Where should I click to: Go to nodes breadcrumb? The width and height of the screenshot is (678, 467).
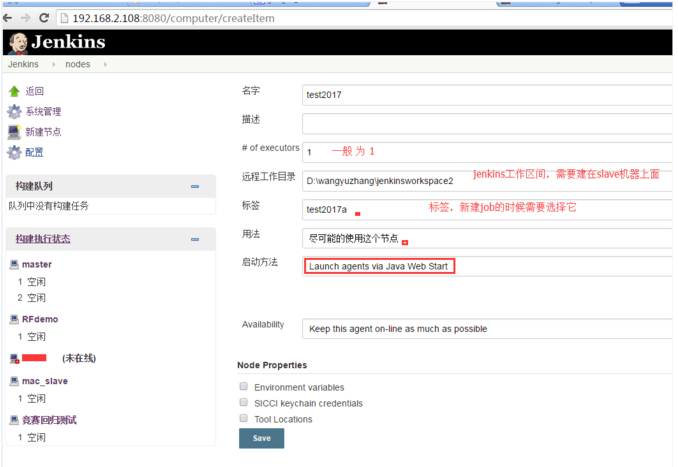(x=78, y=64)
